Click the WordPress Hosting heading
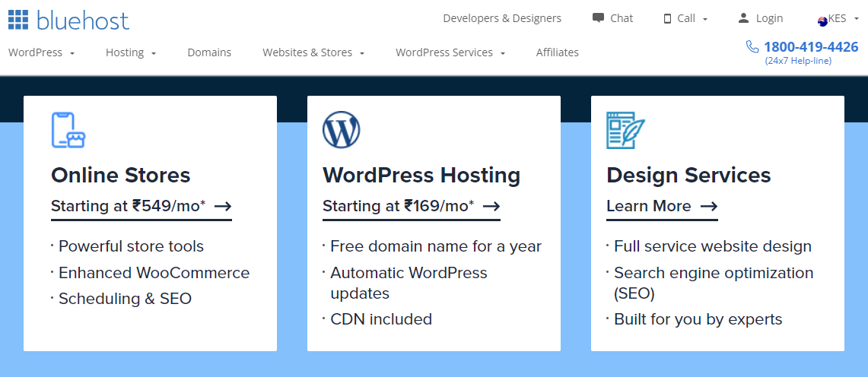This screenshot has height=377, width=868. point(421,176)
